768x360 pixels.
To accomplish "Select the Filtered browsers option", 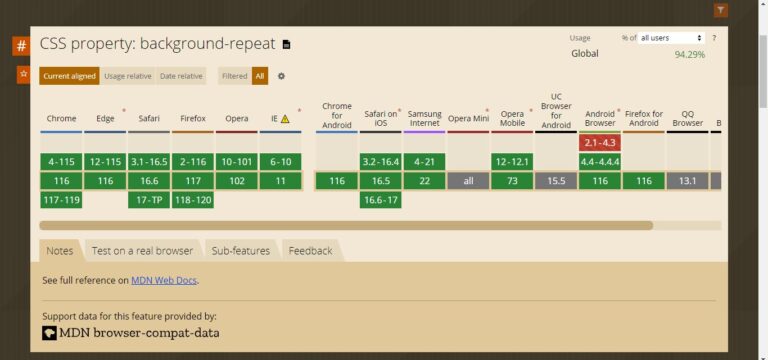I will (235, 76).
